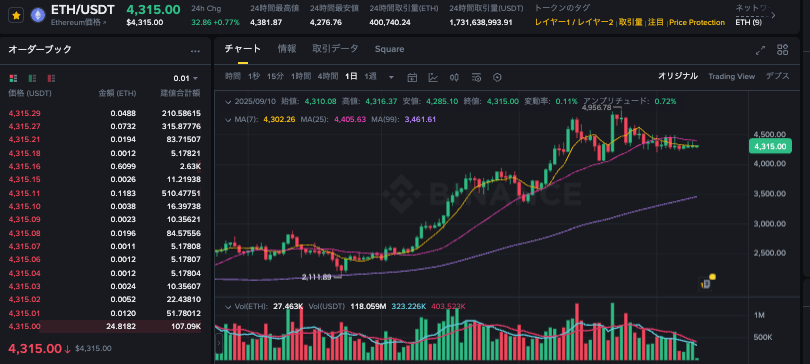The width and height of the screenshot is (810, 364).
Task: Click the hexagon chart settings icon
Action: [497, 77]
